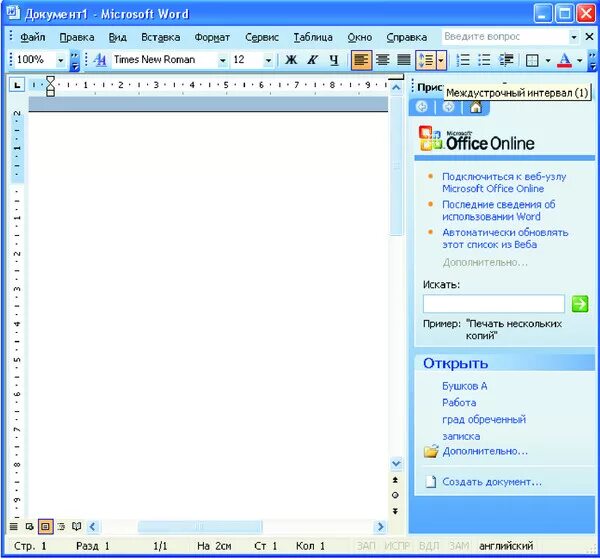Open the Справка menu

click(x=406, y=37)
